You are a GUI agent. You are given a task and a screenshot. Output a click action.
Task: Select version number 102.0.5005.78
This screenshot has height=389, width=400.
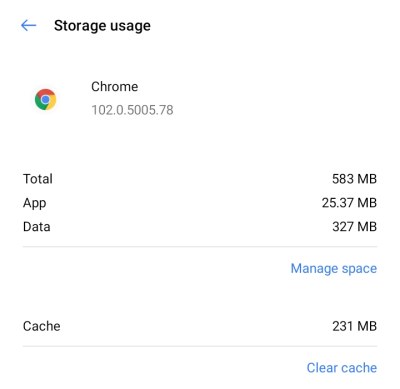(132, 110)
